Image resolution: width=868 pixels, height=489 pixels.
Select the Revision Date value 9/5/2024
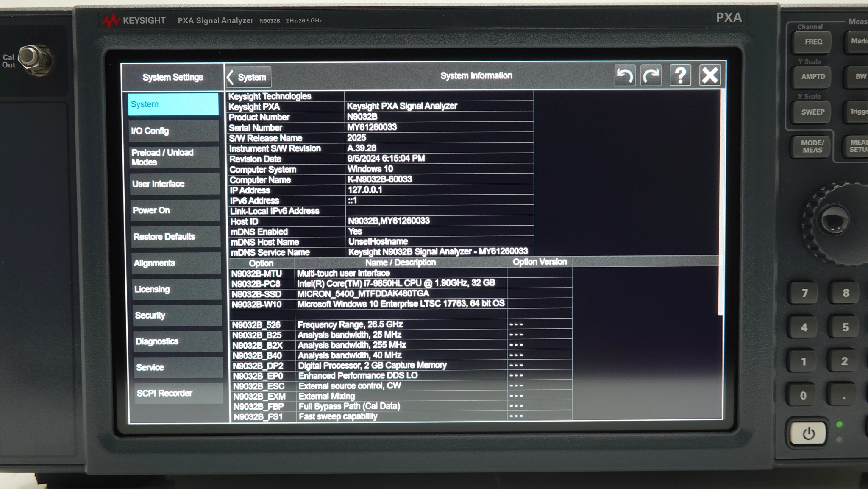[x=386, y=158]
